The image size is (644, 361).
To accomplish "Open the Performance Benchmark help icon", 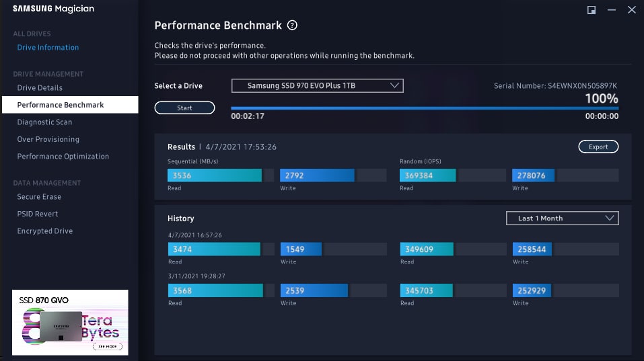I will (x=292, y=26).
